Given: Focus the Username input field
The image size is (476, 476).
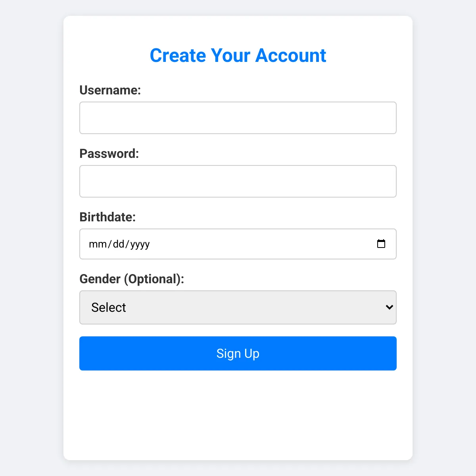Looking at the screenshot, I should click(238, 118).
